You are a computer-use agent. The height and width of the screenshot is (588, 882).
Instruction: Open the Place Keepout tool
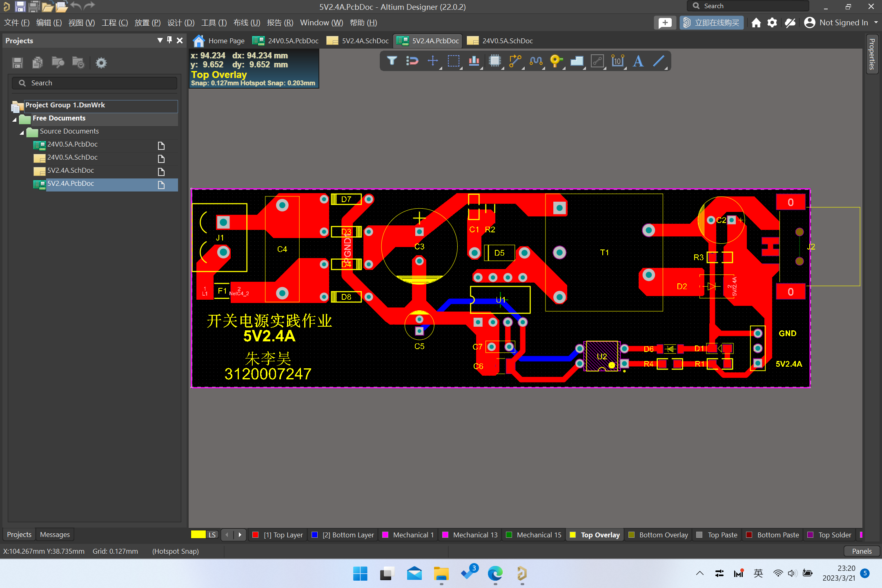tap(597, 61)
